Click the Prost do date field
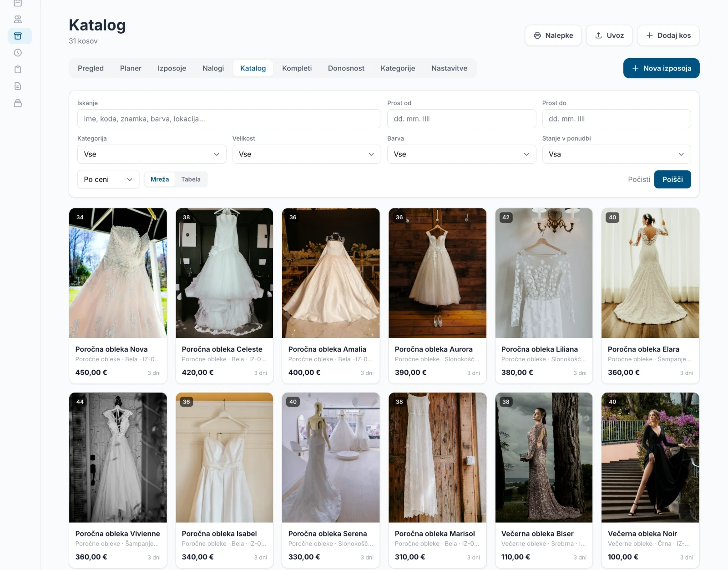This screenshot has height=570, width=728. 616,119
